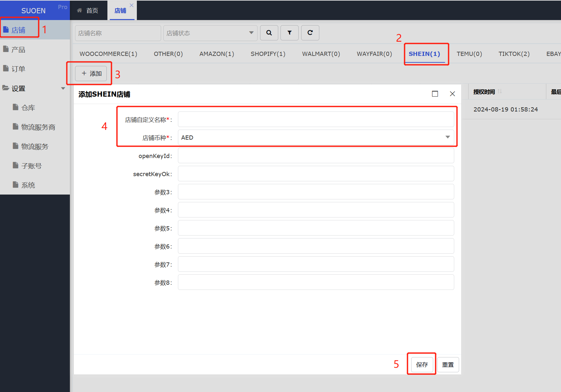Click the secretKeyOk input field
This screenshot has width=561, height=392.
[x=316, y=174]
